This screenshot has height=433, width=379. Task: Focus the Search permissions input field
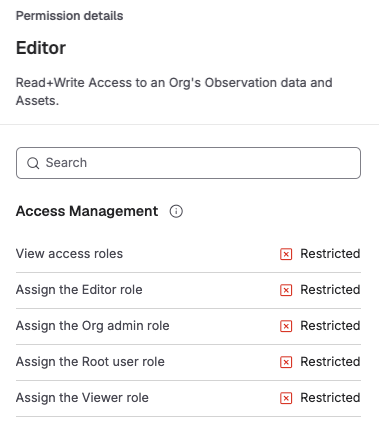click(x=188, y=163)
